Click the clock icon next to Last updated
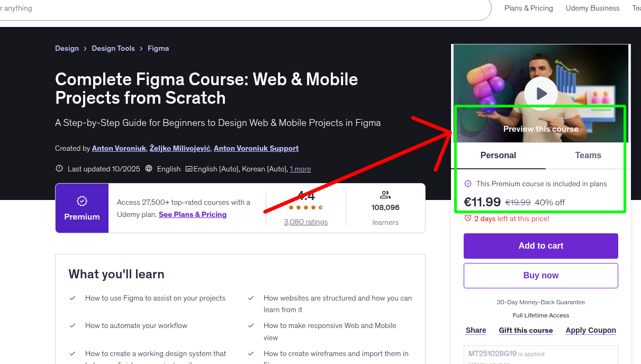 (58, 168)
